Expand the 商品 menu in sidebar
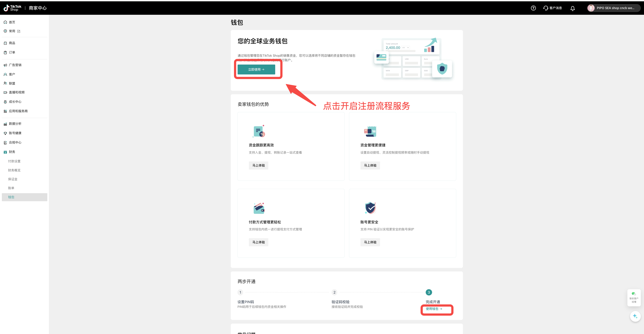The height and width of the screenshot is (334, 644). [x=12, y=43]
